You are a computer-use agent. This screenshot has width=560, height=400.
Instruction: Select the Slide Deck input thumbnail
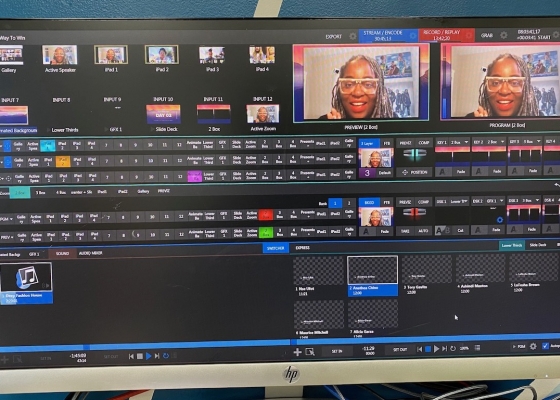coord(163,114)
